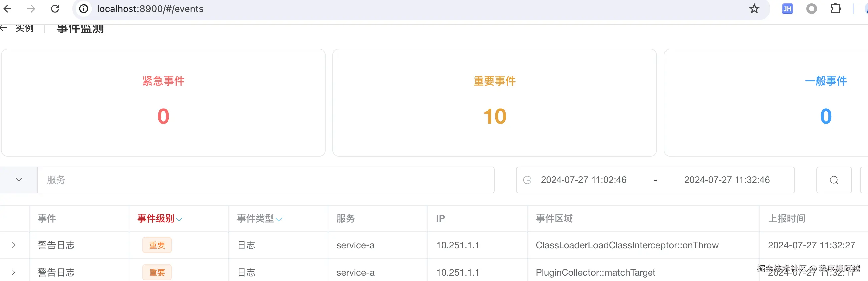This screenshot has height=281, width=868.
Task: Click the 事件区域 column header
Action: point(554,218)
